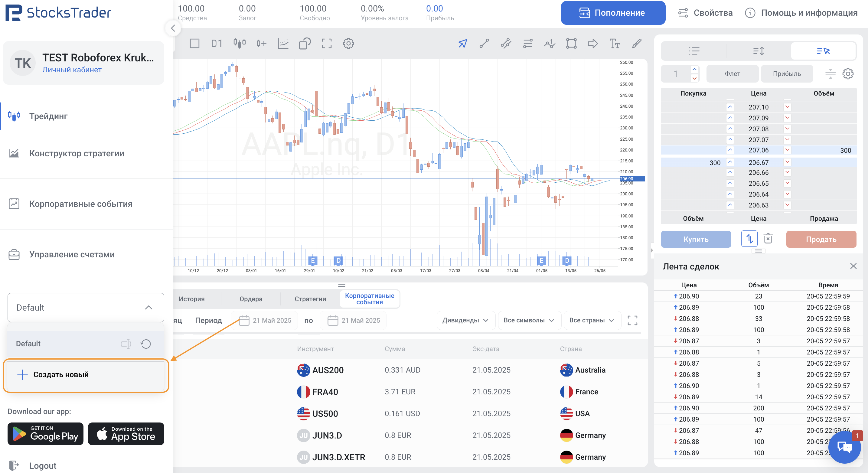Toggle the Флет mode button

point(732,74)
